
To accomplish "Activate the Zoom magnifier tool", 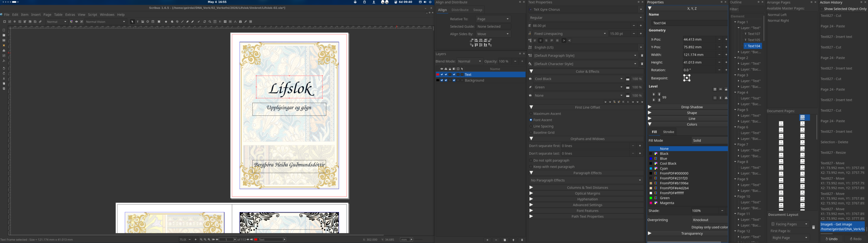I will pos(210,22).
